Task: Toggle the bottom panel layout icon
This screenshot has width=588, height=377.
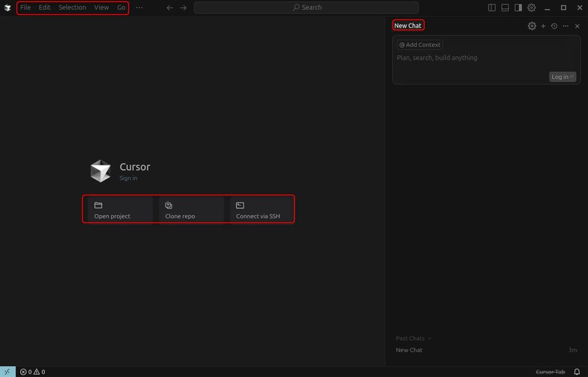Action: click(x=505, y=7)
